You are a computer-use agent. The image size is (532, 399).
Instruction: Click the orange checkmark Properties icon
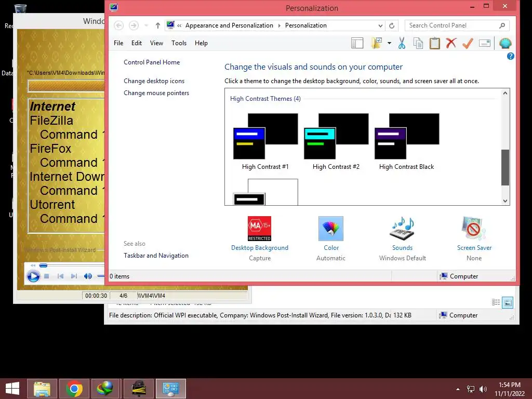click(x=468, y=43)
